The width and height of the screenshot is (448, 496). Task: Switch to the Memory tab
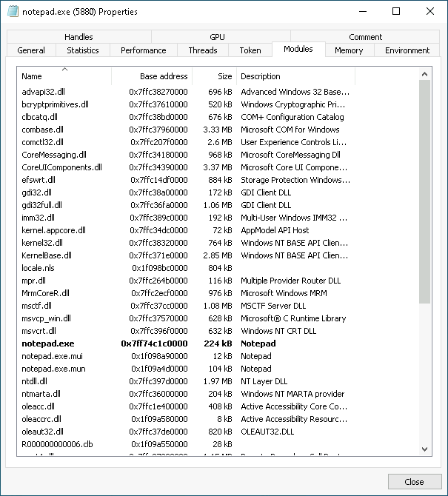point(348,50)
